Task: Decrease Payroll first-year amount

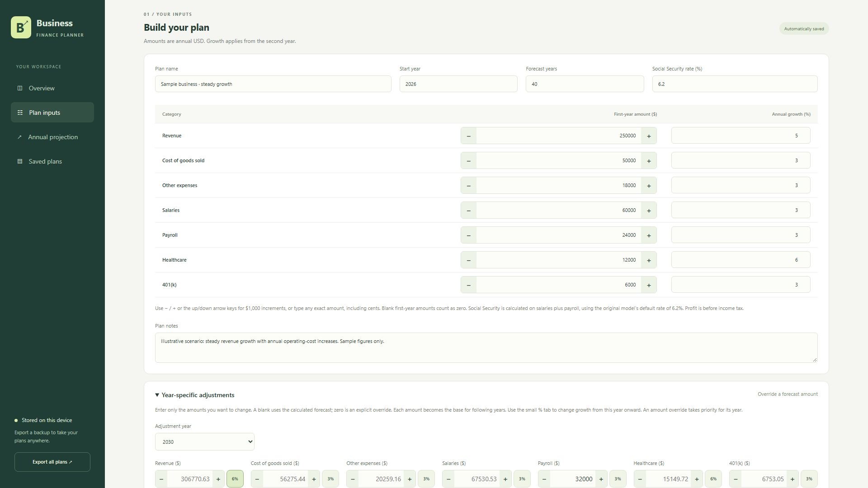Action: tap(468, 235)
